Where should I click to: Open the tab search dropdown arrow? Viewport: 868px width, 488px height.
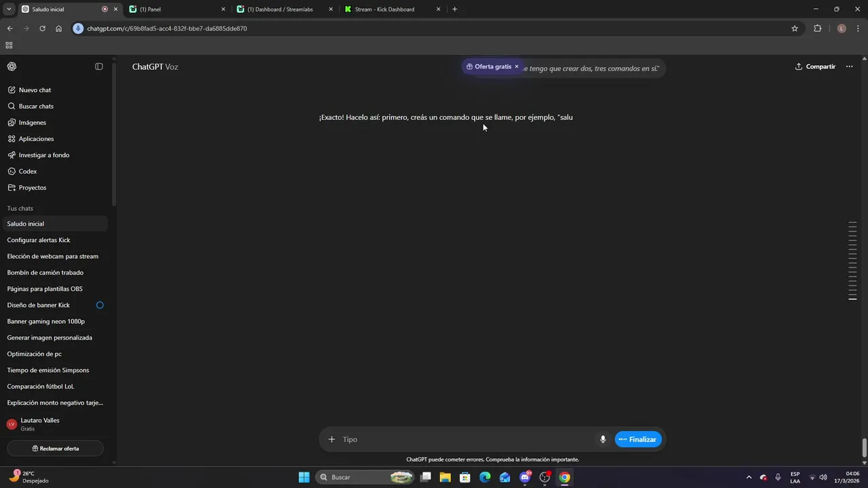[x=9, y=9]
